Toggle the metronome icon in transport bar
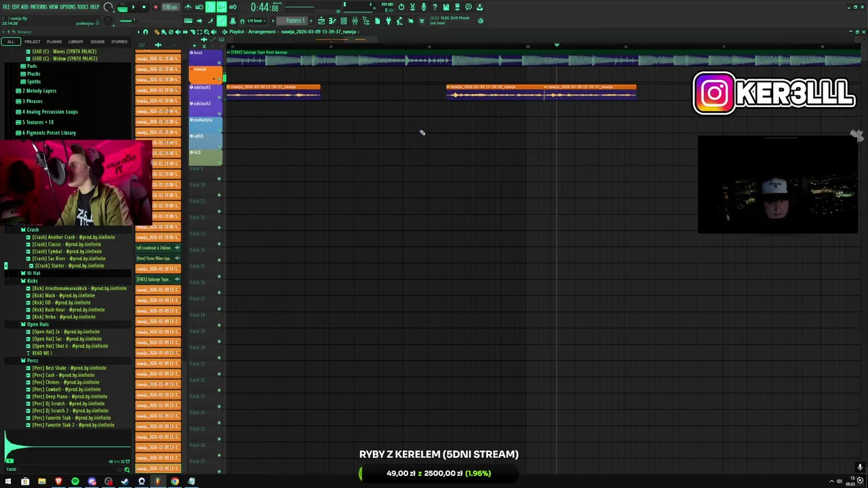The height and width of the screenshot is (488, 868). click(x=188, y=7)
